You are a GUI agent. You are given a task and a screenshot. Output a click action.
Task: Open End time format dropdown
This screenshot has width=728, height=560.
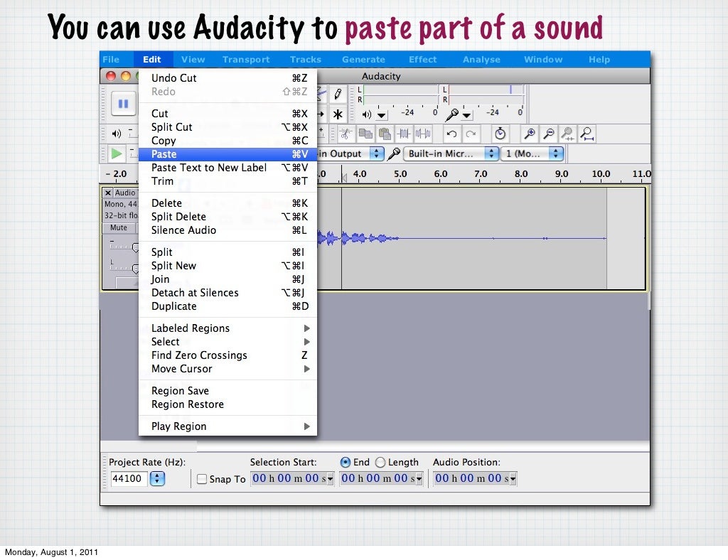pyautogui.click(x=419, y=479)
